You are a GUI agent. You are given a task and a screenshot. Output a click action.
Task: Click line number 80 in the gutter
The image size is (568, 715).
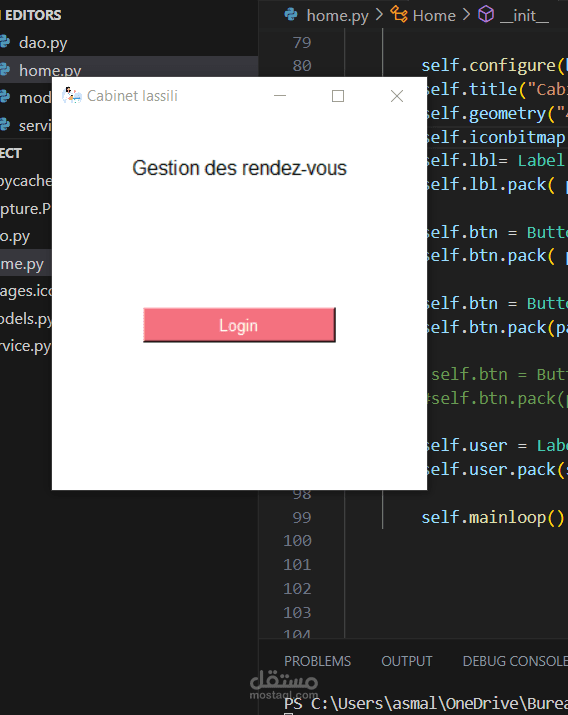tap(302, 66)
